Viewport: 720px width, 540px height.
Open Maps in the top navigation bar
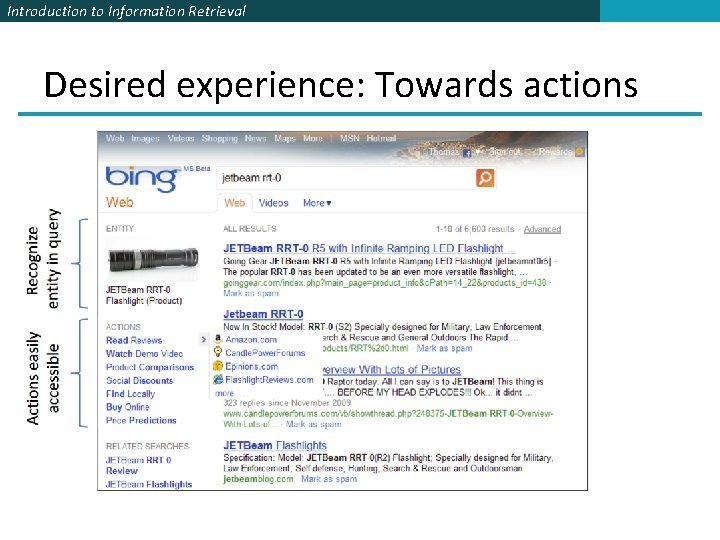pyautogui.click(x=285, y=138)
